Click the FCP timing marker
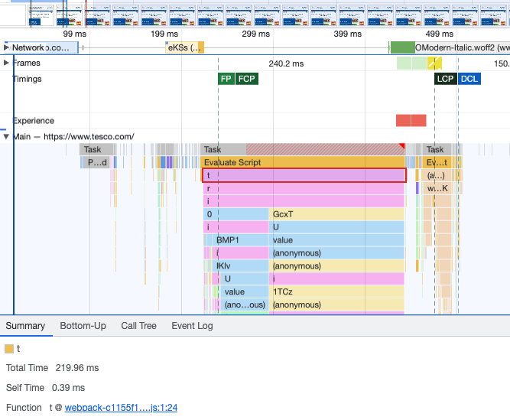This screenshot has width=510, height=420. (246, 79)
